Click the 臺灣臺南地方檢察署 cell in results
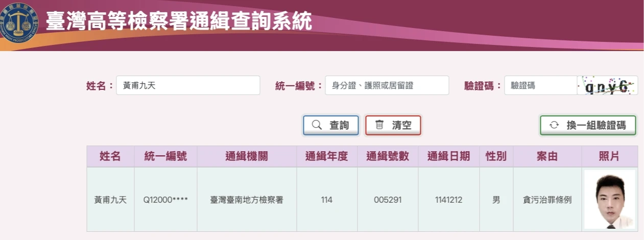This screenshot has height=240, width=644. tap(247, 200)
